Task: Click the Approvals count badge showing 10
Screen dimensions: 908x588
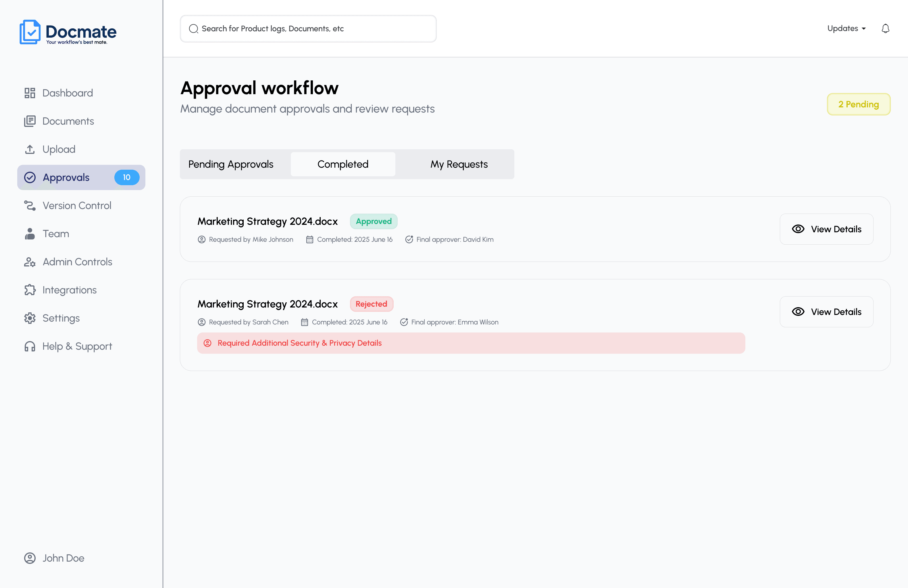Action: (x=127, y=177)
